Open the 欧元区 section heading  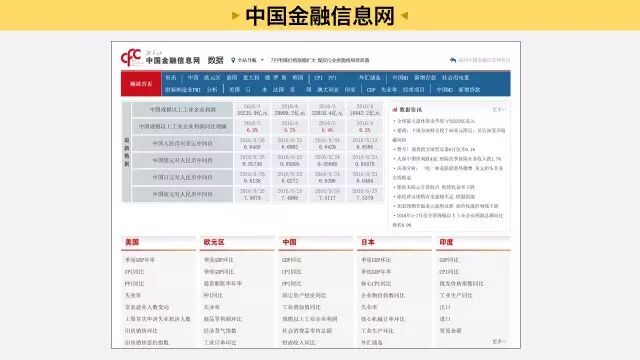point(214,242)
